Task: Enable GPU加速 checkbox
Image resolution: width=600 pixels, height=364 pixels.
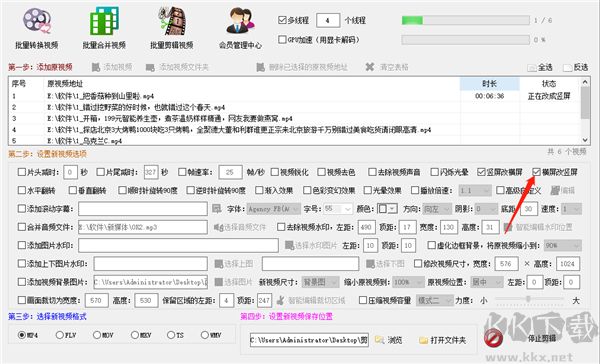Action: pyautogui.click(x=282, y=39)
